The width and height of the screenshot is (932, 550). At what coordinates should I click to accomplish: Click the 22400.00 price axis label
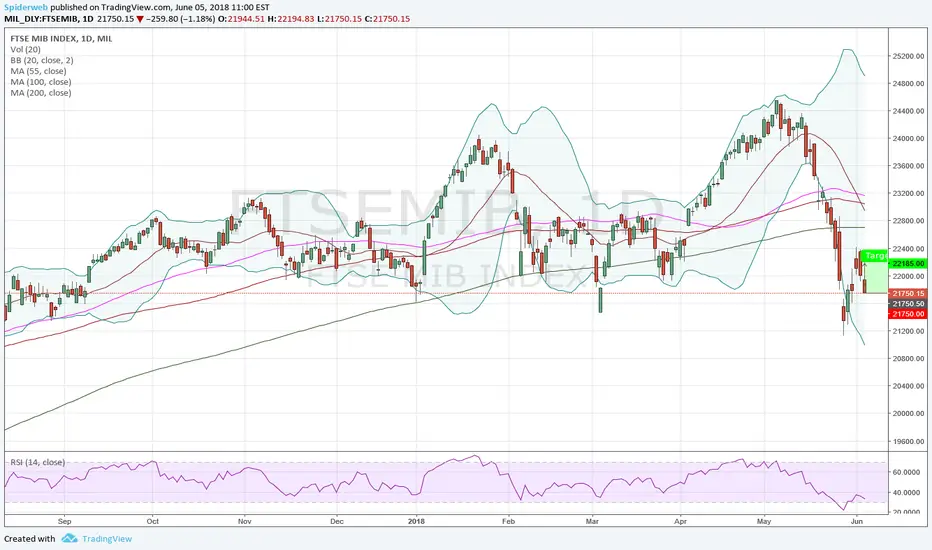pyautogui.click(x=908, y=249)
